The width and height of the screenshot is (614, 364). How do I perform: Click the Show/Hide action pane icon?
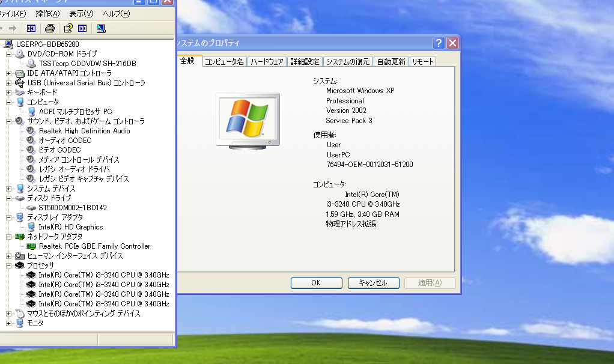coord(82,28)
